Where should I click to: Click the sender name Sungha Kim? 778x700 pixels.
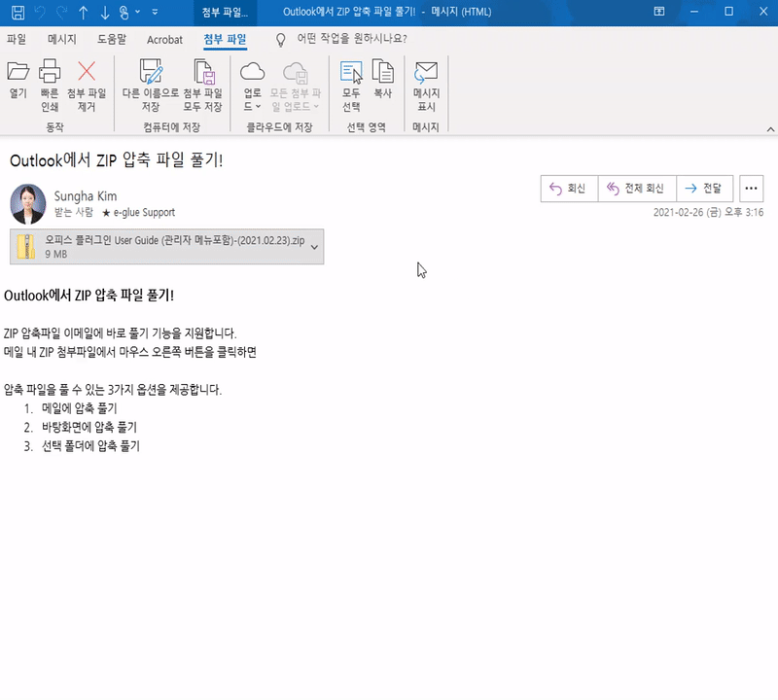coord(86,196)
